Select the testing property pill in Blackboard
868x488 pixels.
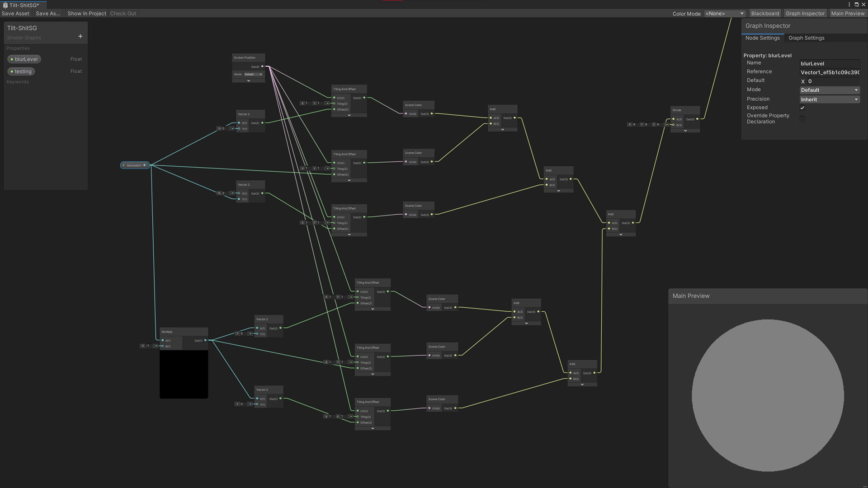[22, 71]
